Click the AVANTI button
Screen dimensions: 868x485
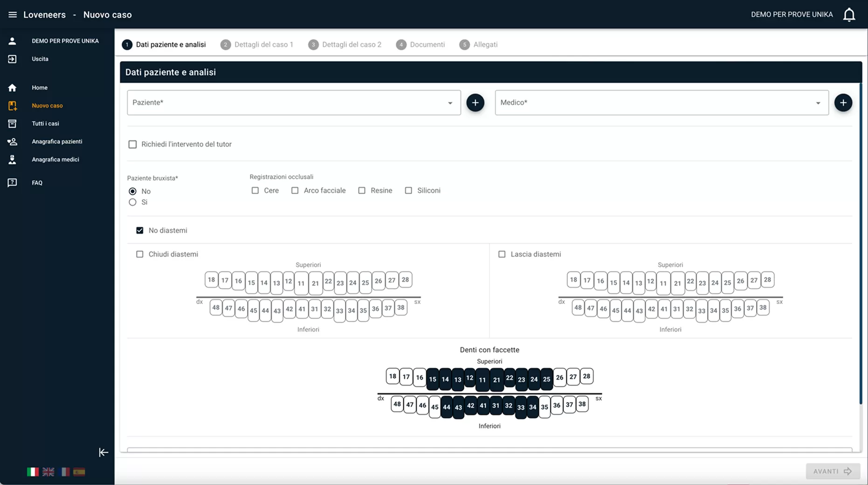(x=833, y=471)
